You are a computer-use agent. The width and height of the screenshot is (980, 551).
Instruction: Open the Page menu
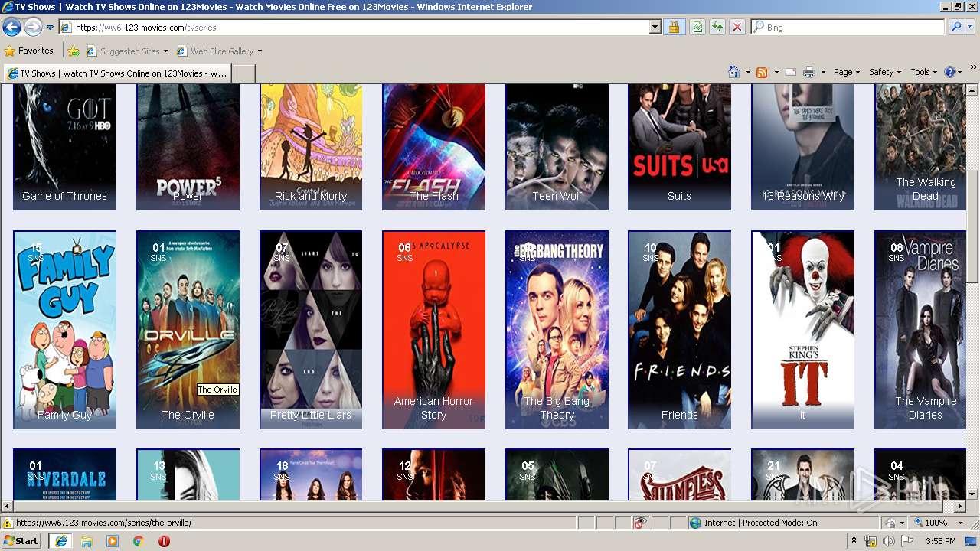[x=847, y=72]
